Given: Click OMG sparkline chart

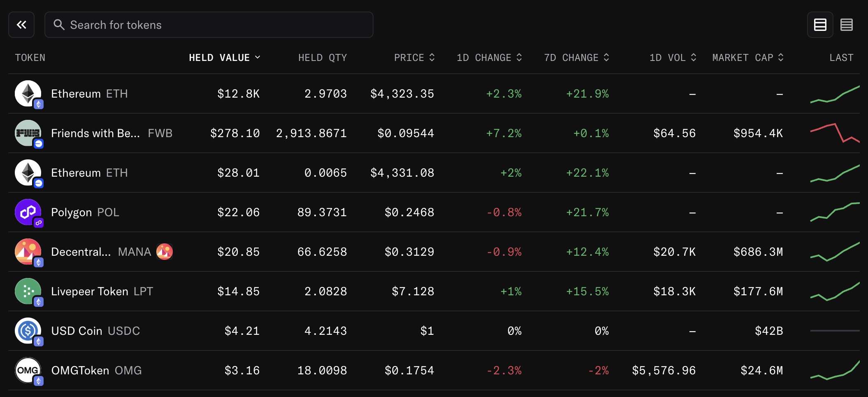Looking at the screenshot, I should 835,370.
